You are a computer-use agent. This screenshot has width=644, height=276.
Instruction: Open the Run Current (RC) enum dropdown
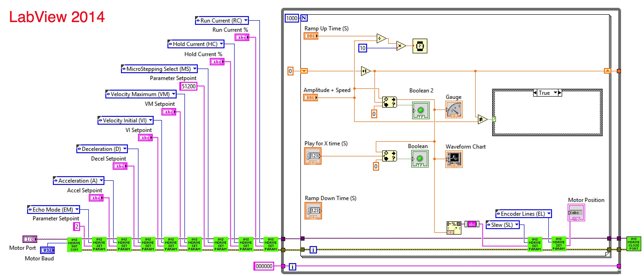tap(246, 20)
